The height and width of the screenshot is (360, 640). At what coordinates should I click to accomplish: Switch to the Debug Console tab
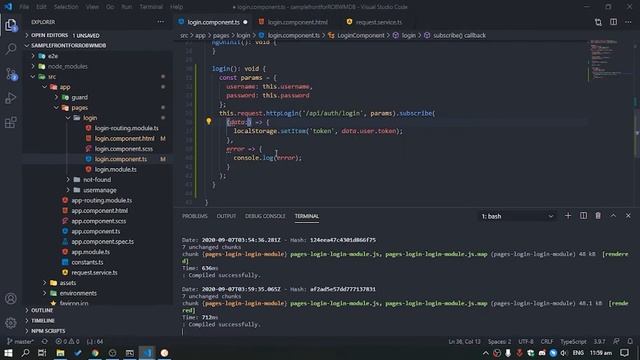tap(265, 216)
